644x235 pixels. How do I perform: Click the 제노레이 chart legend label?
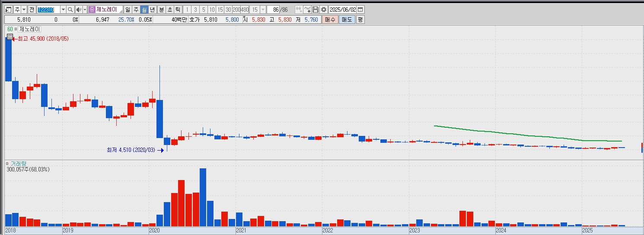pyautogui.click(x=29, y=29)
